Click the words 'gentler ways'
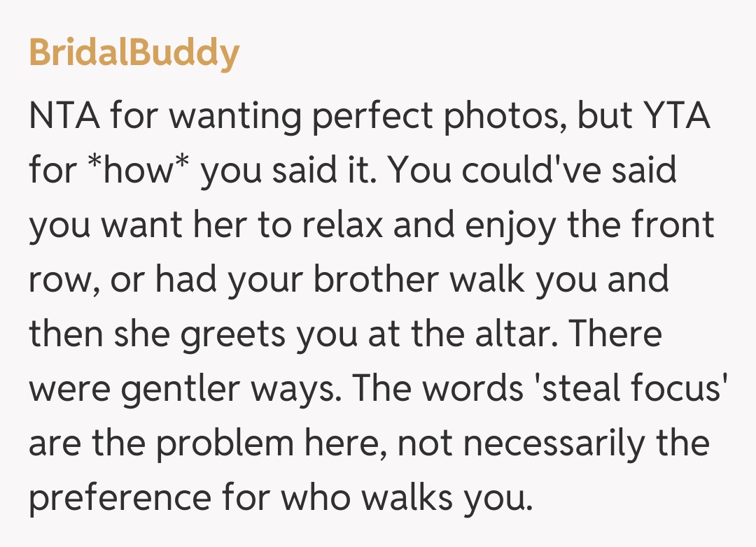The width and height of the screenshot is (756, 547). click(231, 389)
